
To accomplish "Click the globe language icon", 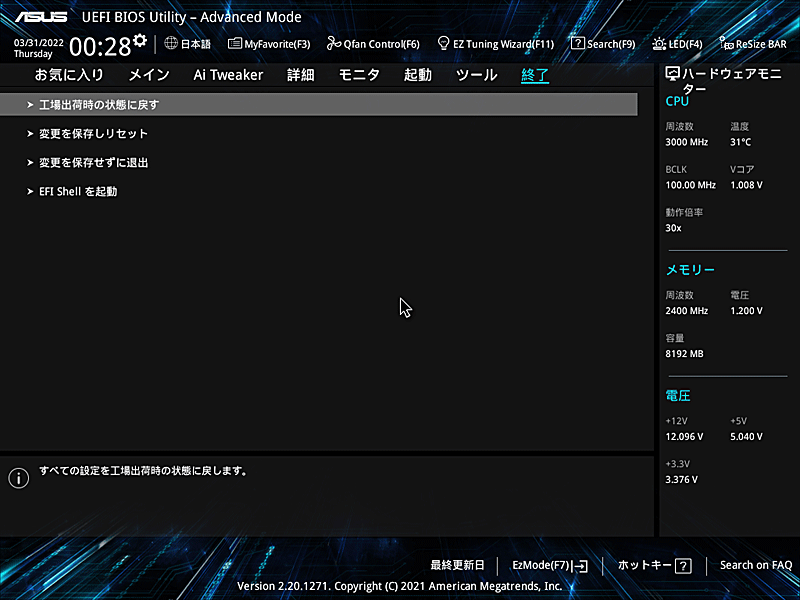I will coord(171,43).
